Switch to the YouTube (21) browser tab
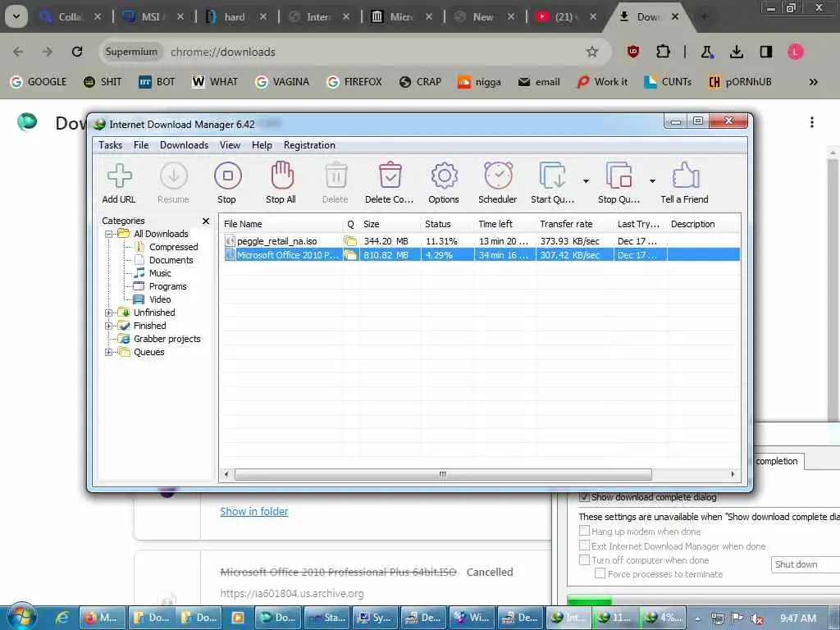 (x=565, y=17)
